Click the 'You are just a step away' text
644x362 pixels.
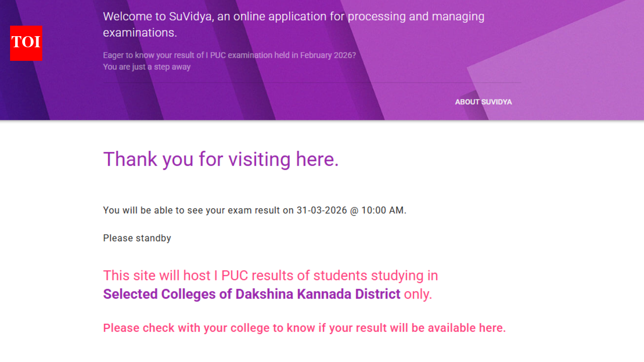pos(146,66)
